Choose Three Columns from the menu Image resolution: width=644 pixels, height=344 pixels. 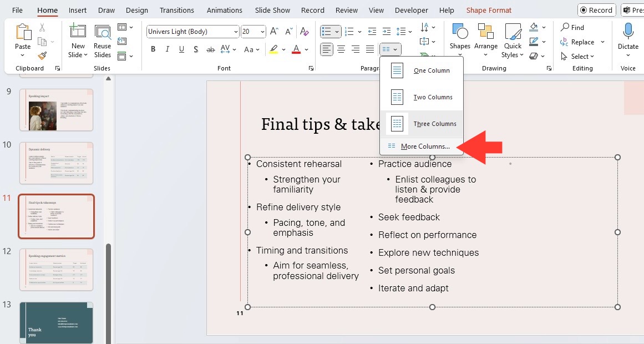[422, 124]
